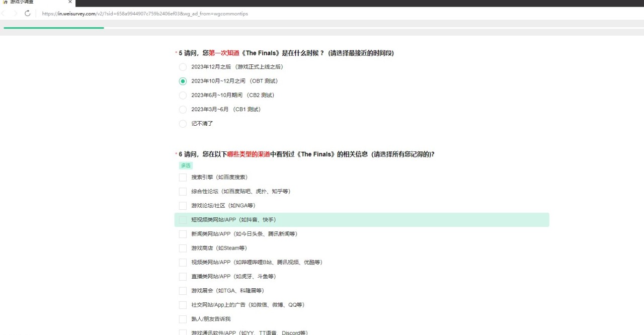Click the green survey progress bar

pyautogui.click(x=54, y=28)
